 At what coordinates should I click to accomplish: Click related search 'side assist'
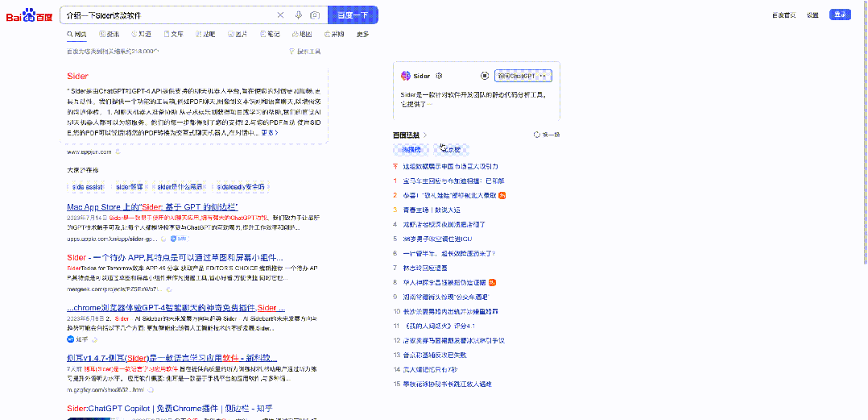coord(88,187)
